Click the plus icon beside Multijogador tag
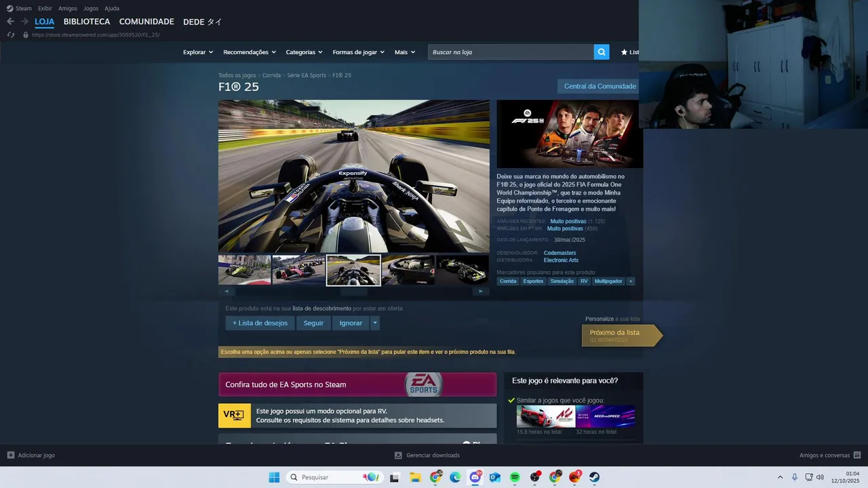 click(631, 281)
